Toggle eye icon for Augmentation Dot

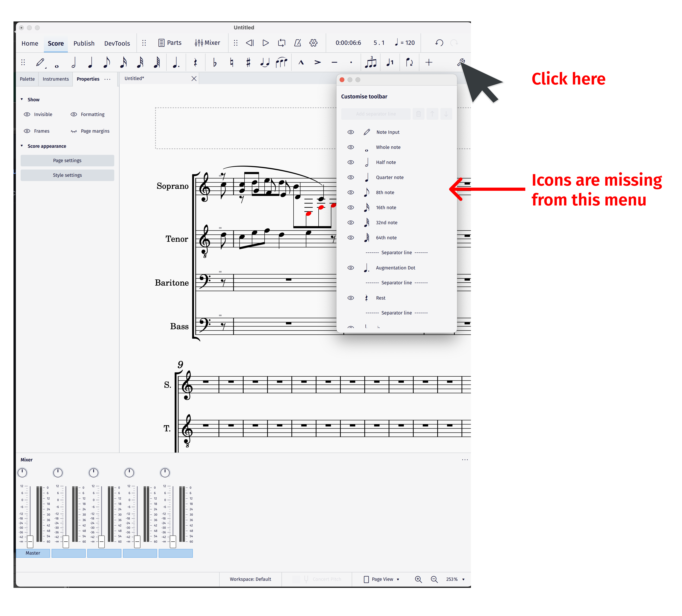(351, 268)
